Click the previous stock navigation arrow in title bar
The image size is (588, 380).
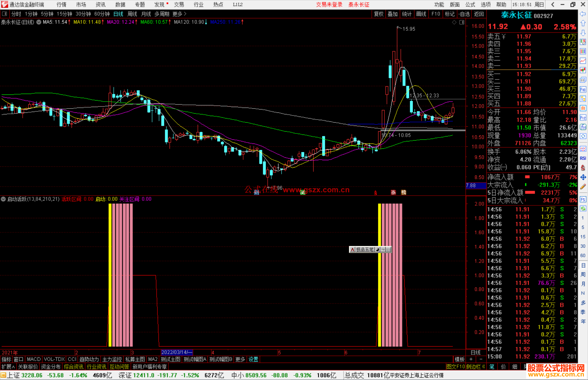pos(553,5)
